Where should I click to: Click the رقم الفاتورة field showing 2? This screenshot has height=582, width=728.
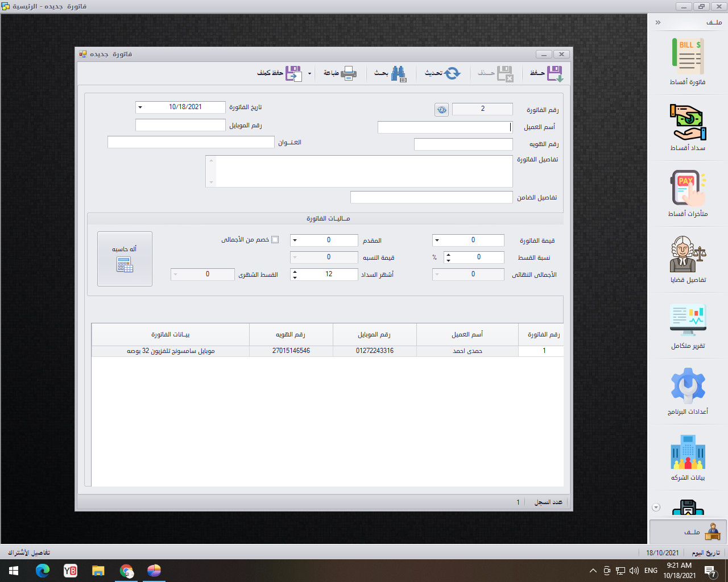point(483,109)
